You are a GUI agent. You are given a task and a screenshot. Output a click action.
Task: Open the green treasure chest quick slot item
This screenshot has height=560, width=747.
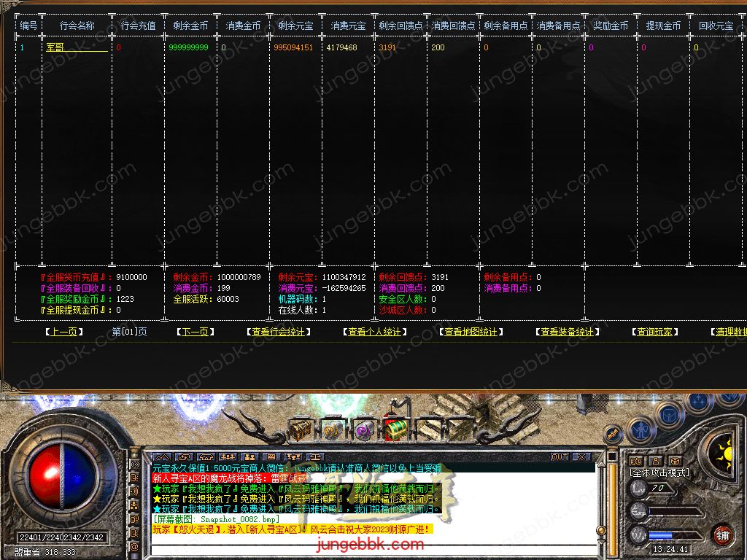pyautogui.click(x=395, y=430)
